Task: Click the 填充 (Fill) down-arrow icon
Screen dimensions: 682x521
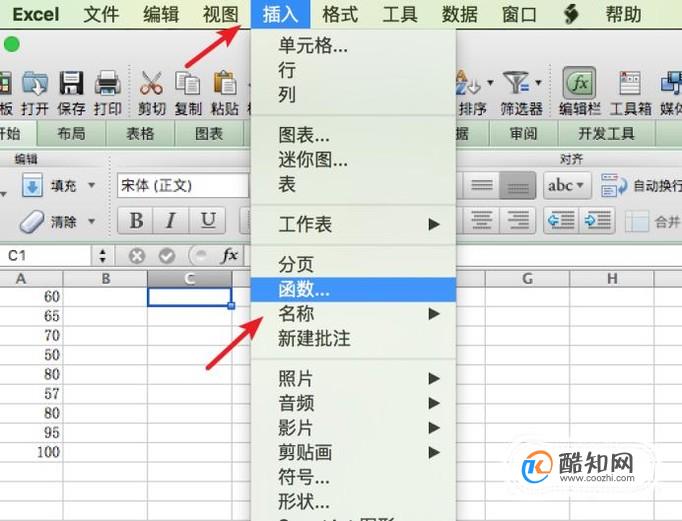Action: pyautogui.click(x=32, y=186)
